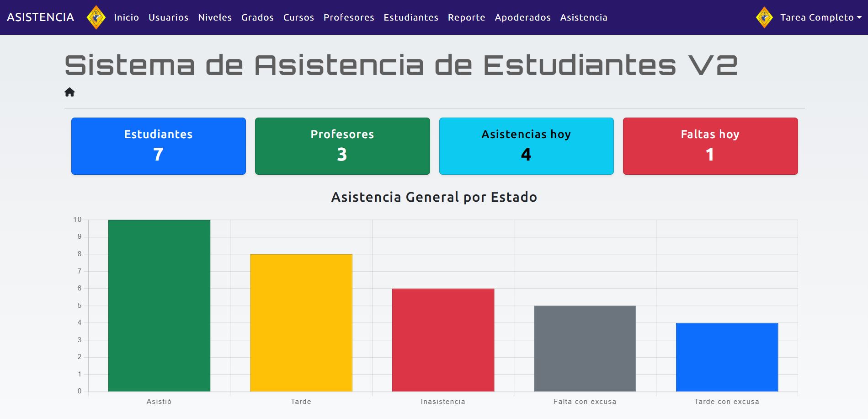Open the Usuarios menu item
This screenshot has width=868, height=419.
tap(168, 17)
